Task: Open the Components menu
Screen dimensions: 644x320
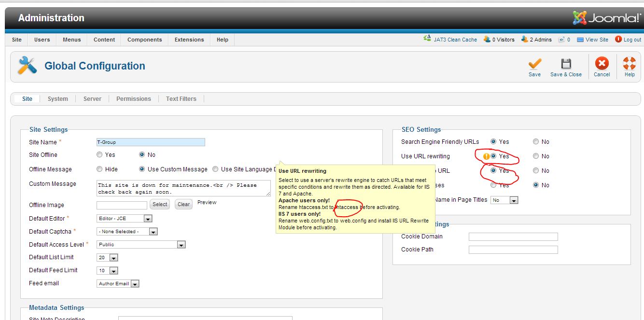Action: (x=144, y=40)
